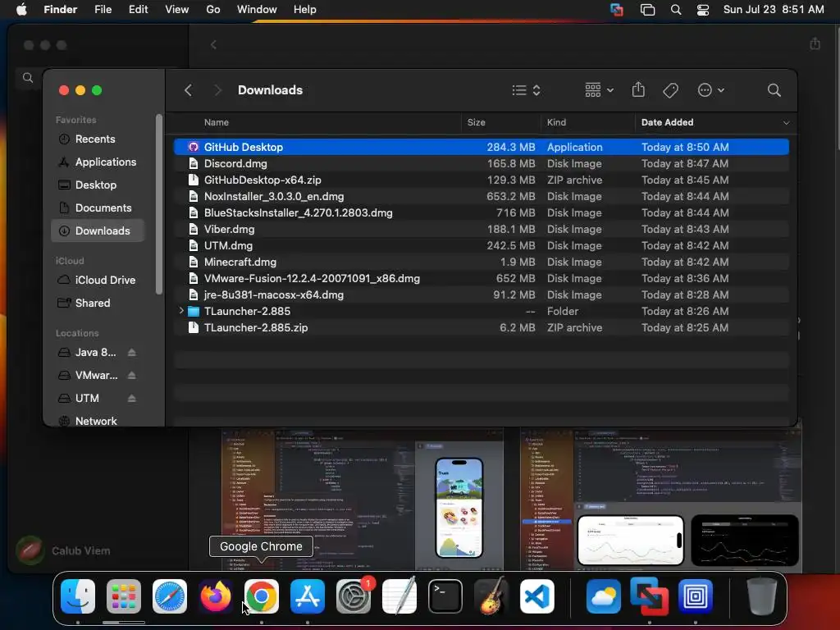This screenshot has height=630, width=840.
Task: Launch Firefox from the Dock
Action: click(x=216, y=596)
